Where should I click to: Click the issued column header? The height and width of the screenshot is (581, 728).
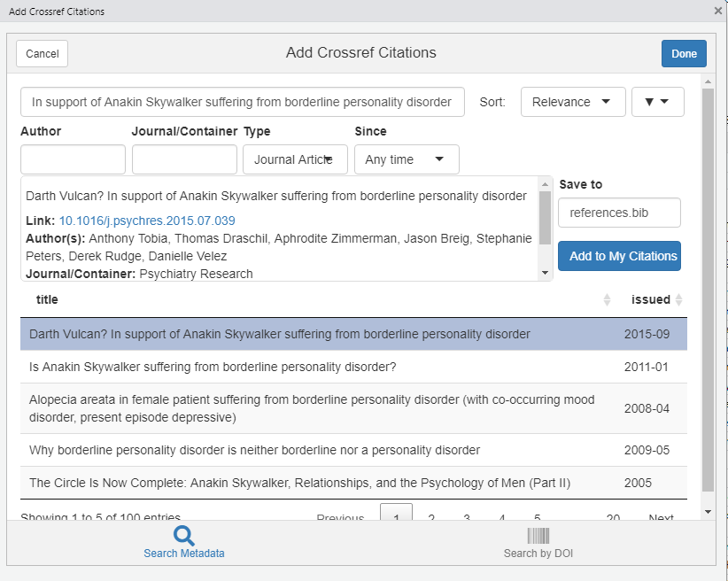point(650,299)
